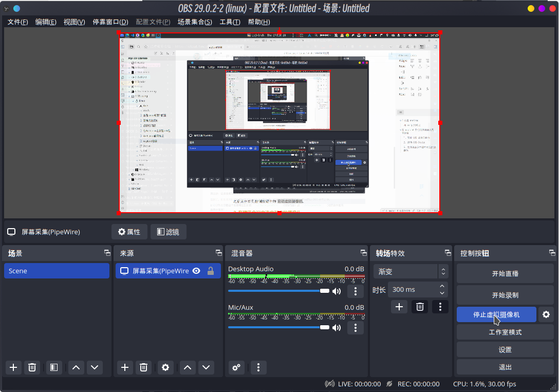Open the 文件(F) menu

coord(17,22)
